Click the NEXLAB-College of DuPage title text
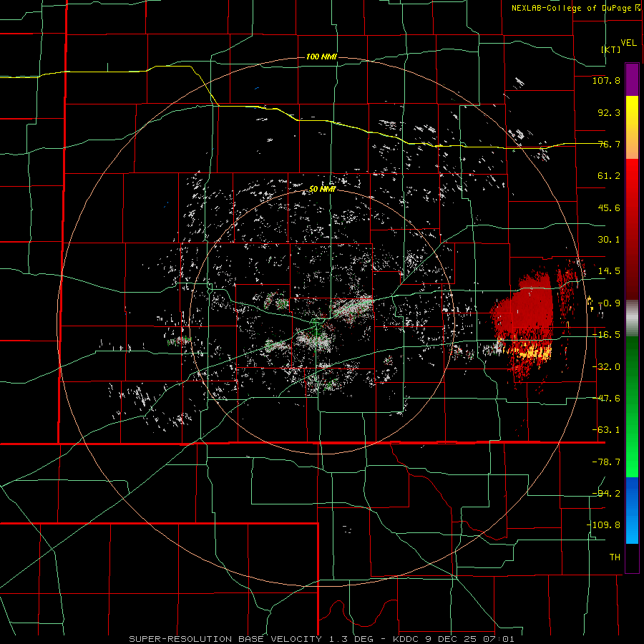 click(575, 8)
